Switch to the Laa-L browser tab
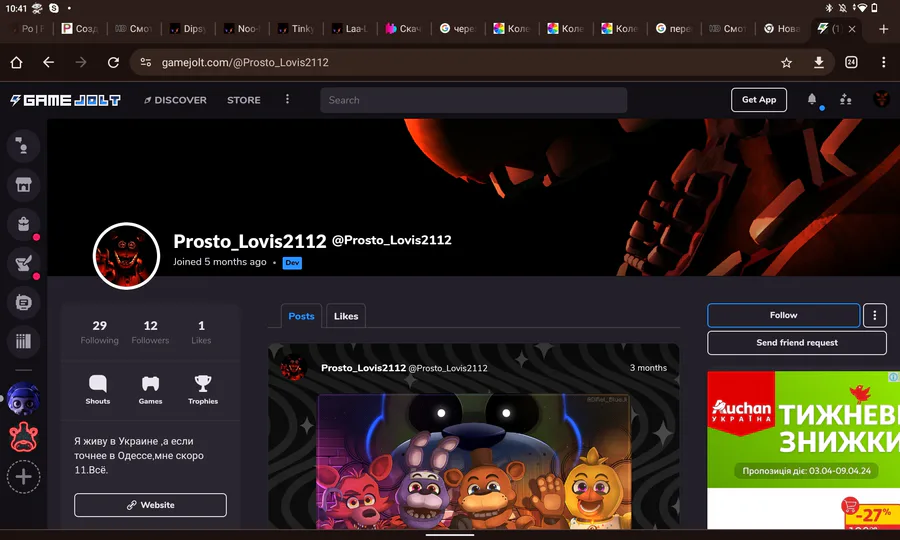This screenshot has height=540, width=900. pyautogui.click(x=350, y=29)
